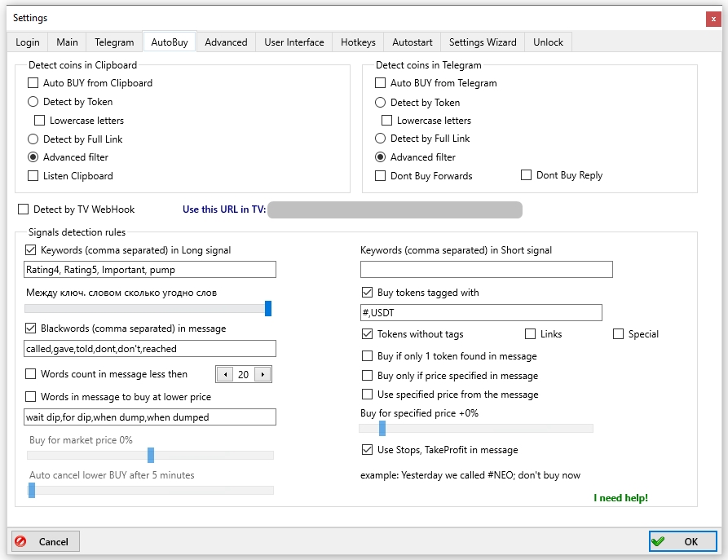Adjust Auto cancel lower BUY slider
Image resolution: width=728 pixels, height=560 pixels.
pyautogui.click(x=32, y=491)
